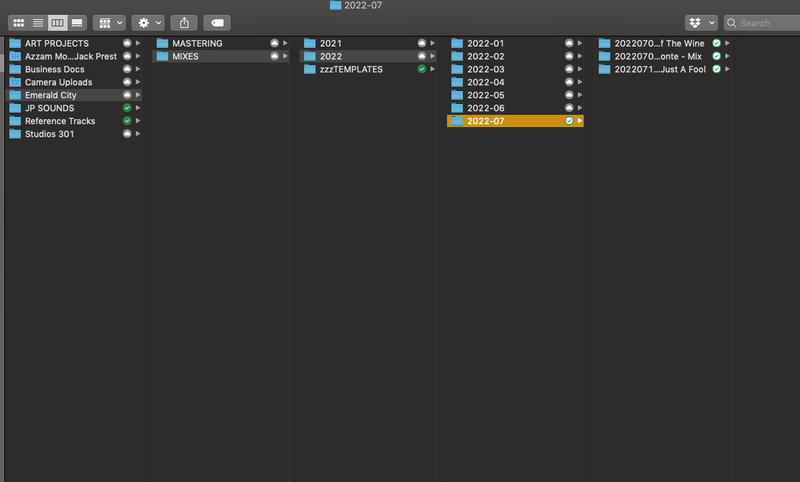Switch to gallery view
Image resolution: width=800 pixels, height=482 pixels.
[77, 23]
